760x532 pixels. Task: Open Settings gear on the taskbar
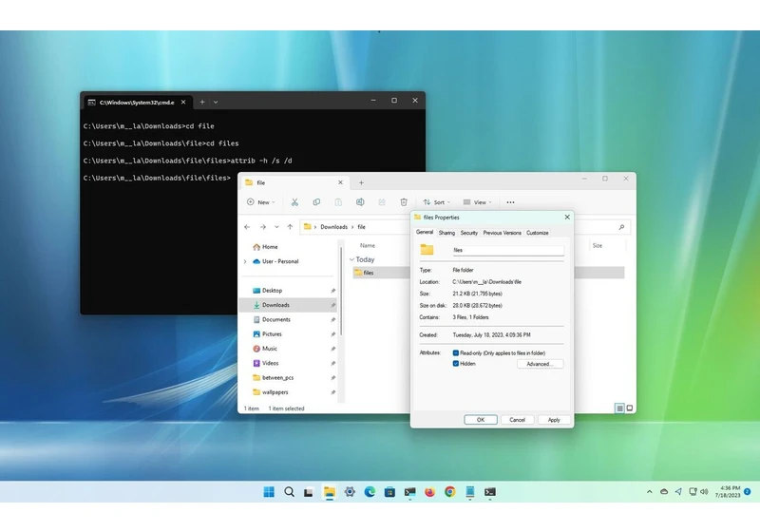[x=350, y=492]
